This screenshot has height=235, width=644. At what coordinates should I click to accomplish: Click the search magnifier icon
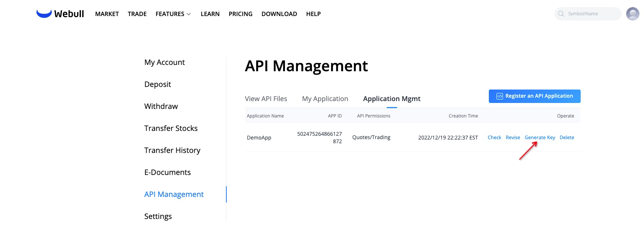click(561, 14)
